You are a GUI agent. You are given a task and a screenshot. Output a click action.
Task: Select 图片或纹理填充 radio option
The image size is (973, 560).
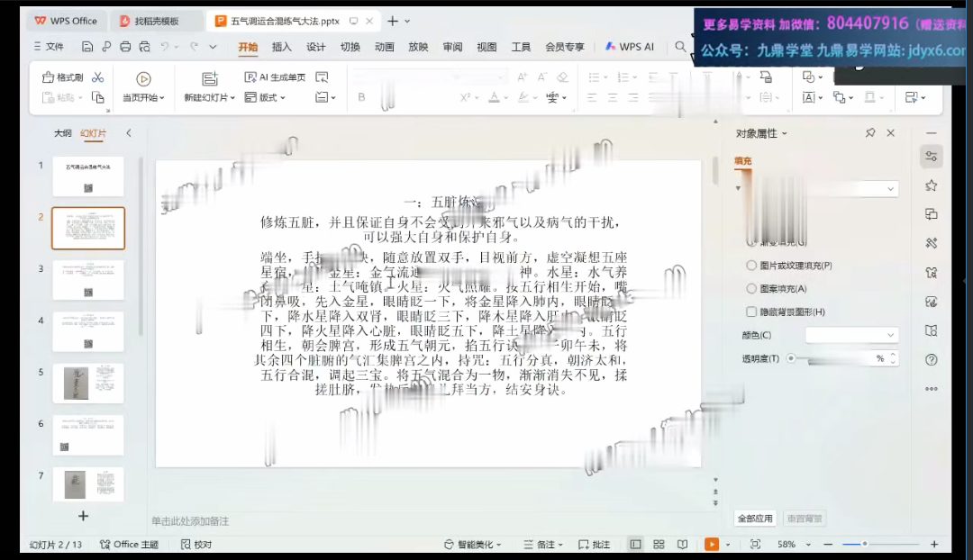pyautogui.click(x=751, y=266)
